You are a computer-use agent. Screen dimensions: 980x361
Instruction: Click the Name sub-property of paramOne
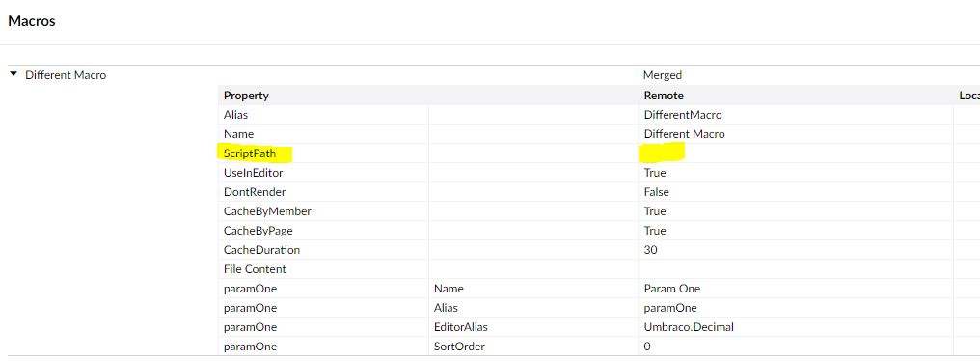point(449,289)
